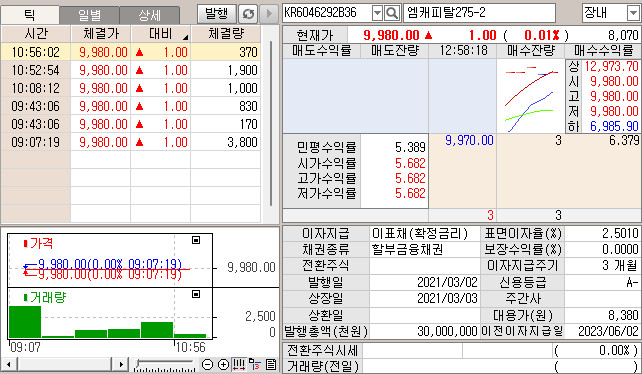This screenshot has width=642, height=374.
Task: Click the volume cell 830
Action: tap(248, 106)
